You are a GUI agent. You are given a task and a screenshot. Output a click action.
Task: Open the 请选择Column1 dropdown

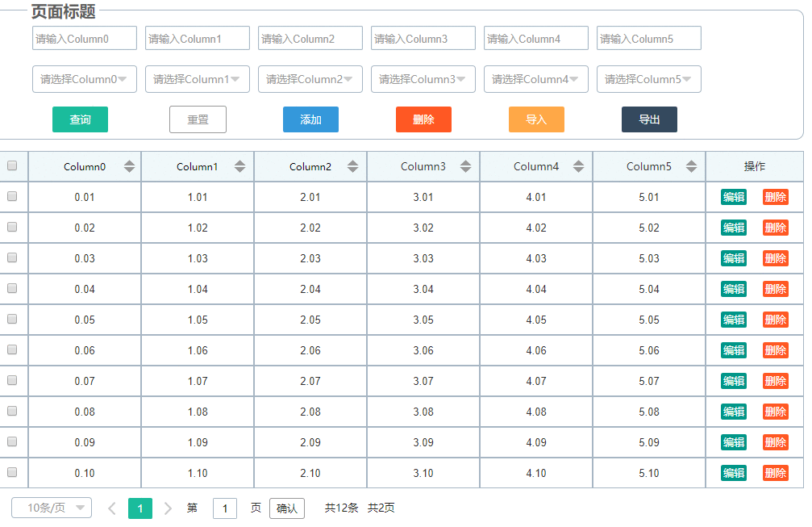[x=198, y=79]
